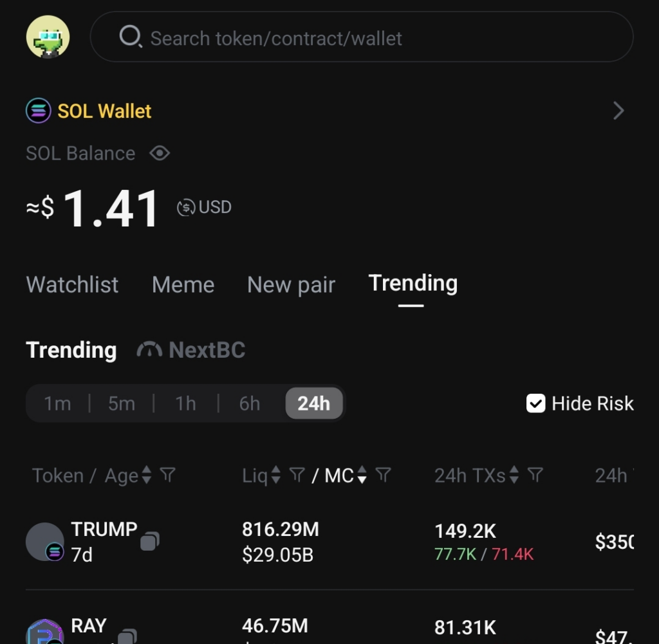Open the Token/Age filter funnel

[x=167, y=475]
